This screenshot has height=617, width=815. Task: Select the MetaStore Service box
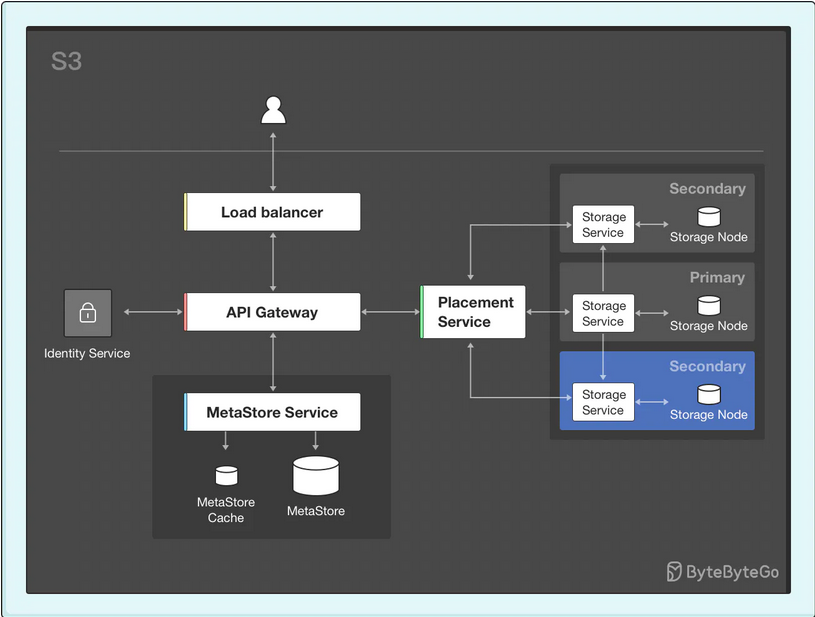pos(272,412)
